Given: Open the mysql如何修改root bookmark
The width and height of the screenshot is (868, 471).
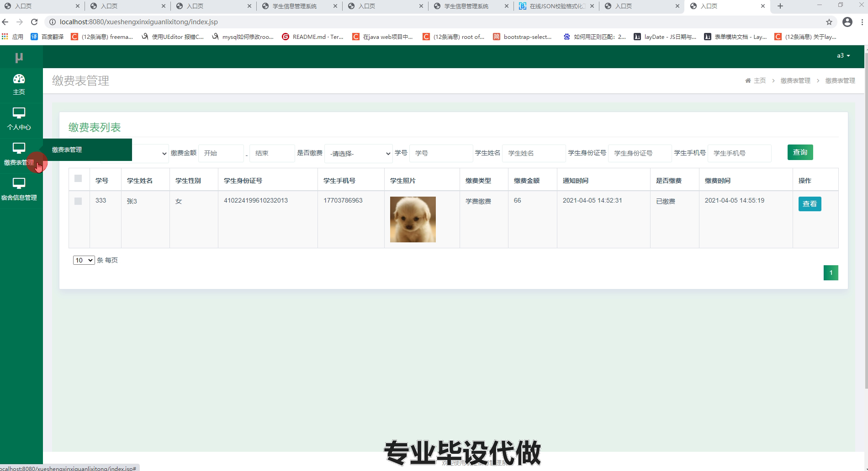Looking at the screenshot, I should (243, 37).
